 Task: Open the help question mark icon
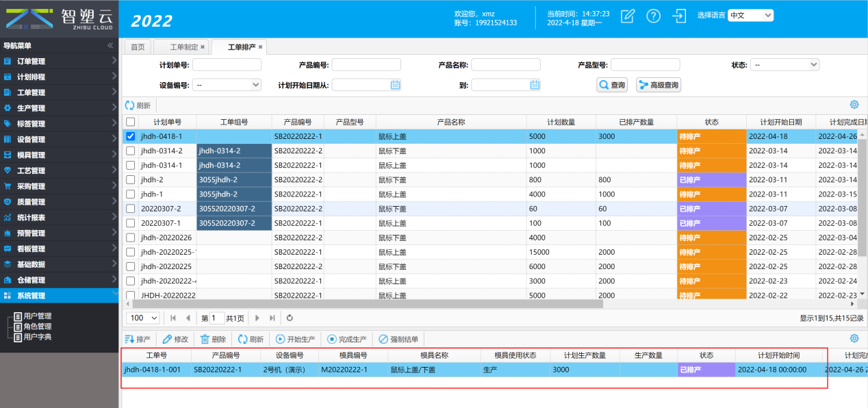pos(654,16)
